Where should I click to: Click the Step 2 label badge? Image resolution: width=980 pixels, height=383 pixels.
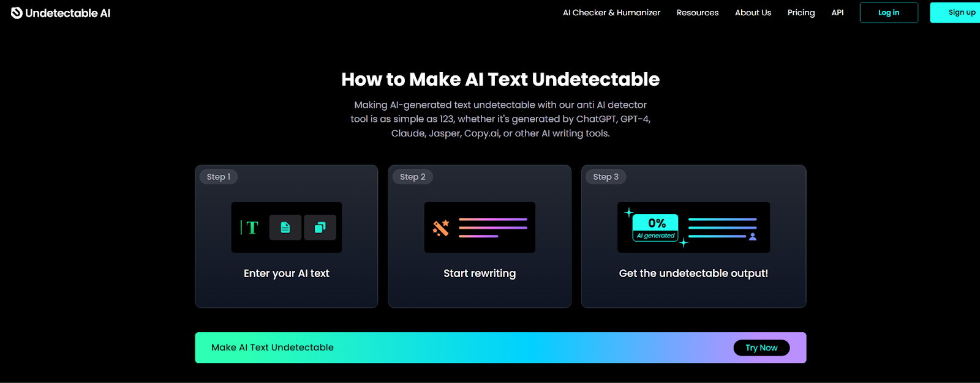(x=412, y=177)
